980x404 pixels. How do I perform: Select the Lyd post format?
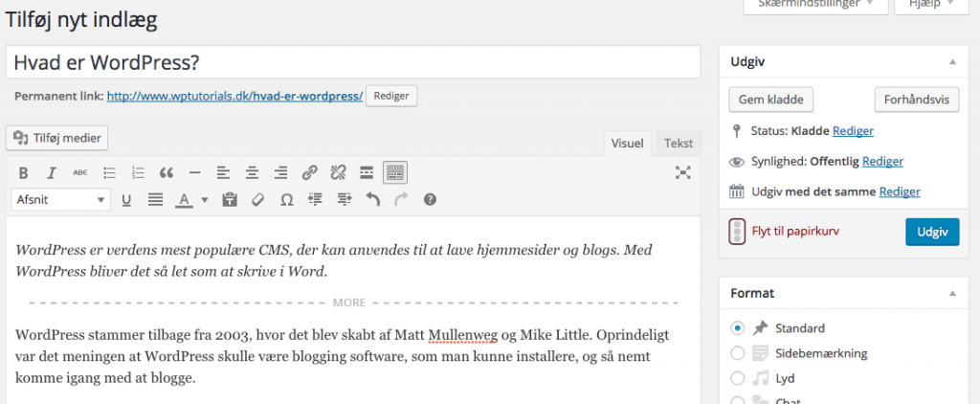tap(738, 378)
